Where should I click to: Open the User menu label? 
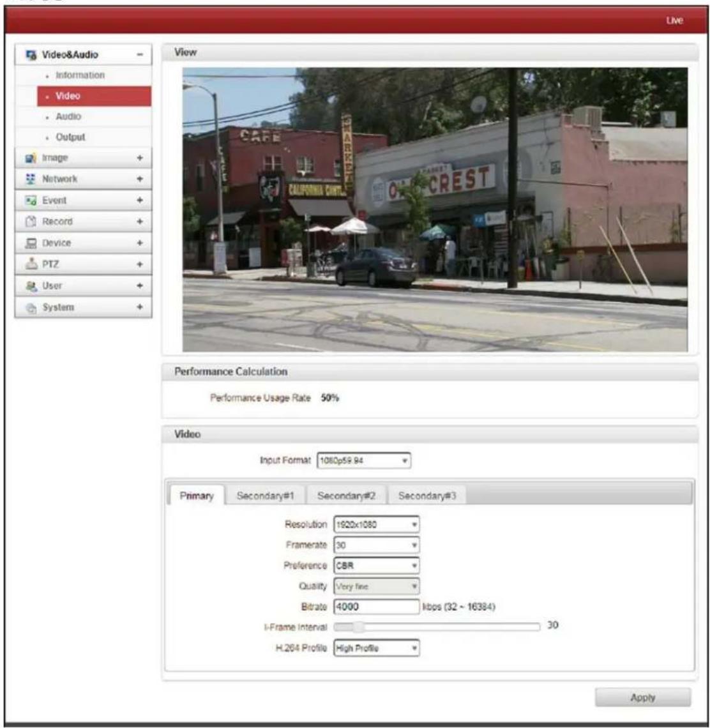52,286
